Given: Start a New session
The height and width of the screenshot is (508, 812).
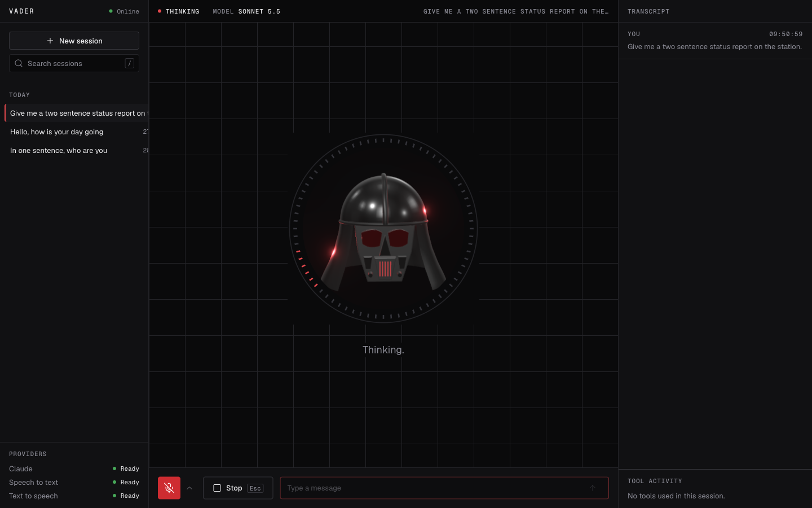Looking at the screenshot, I should 74,41.
